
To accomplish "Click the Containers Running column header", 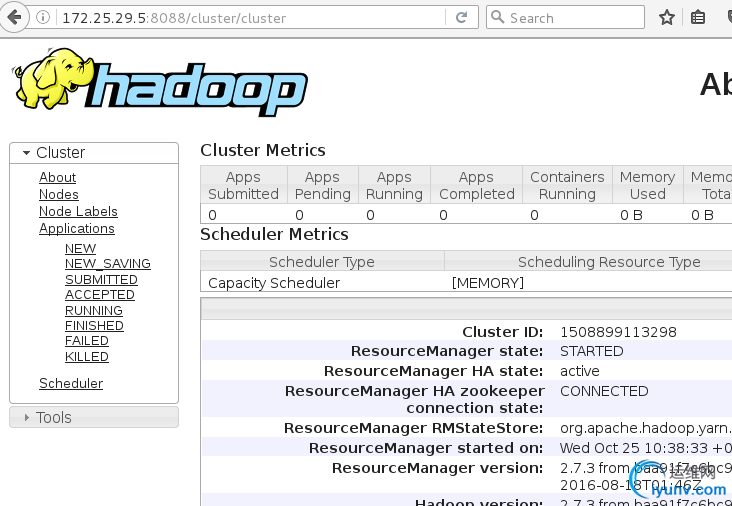I will pos(567,185).
